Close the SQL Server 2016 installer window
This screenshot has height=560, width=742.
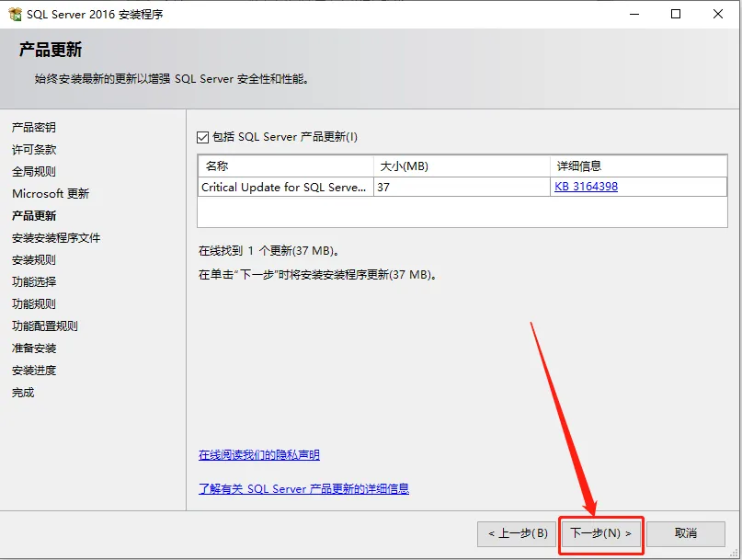click(718, 14)
